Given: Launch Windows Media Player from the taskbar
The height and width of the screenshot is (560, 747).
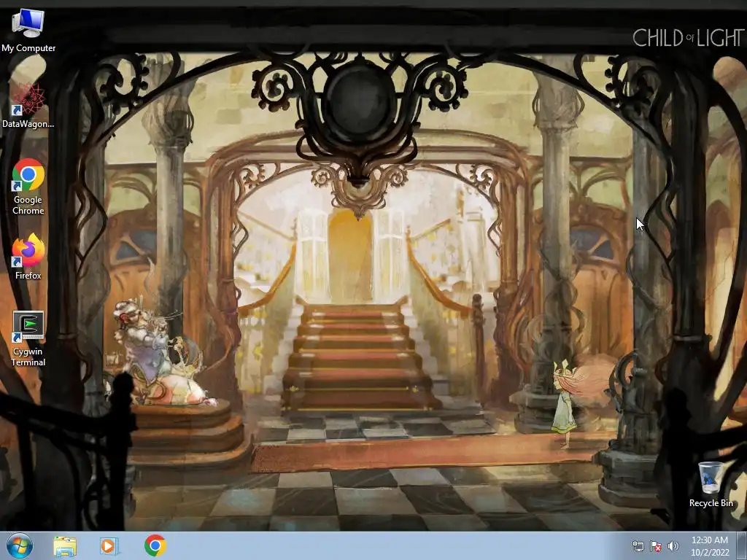Looking at the screenshot, I should pos(109,545).
